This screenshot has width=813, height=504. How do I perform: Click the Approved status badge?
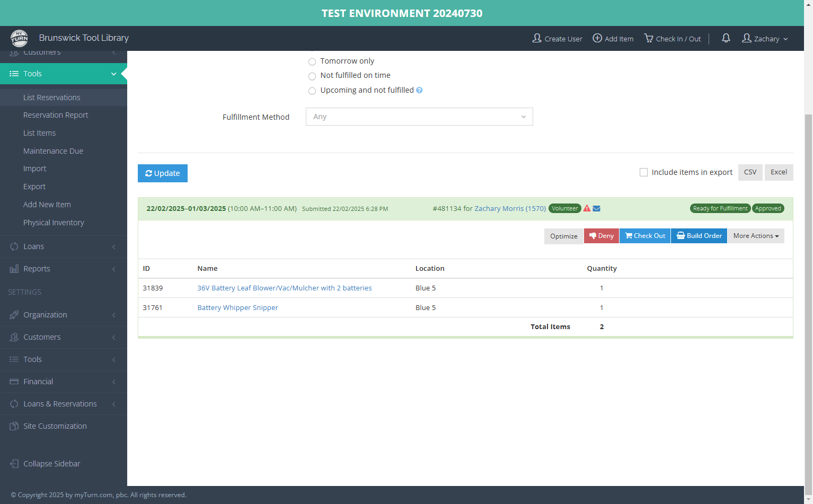coord(768,208)
